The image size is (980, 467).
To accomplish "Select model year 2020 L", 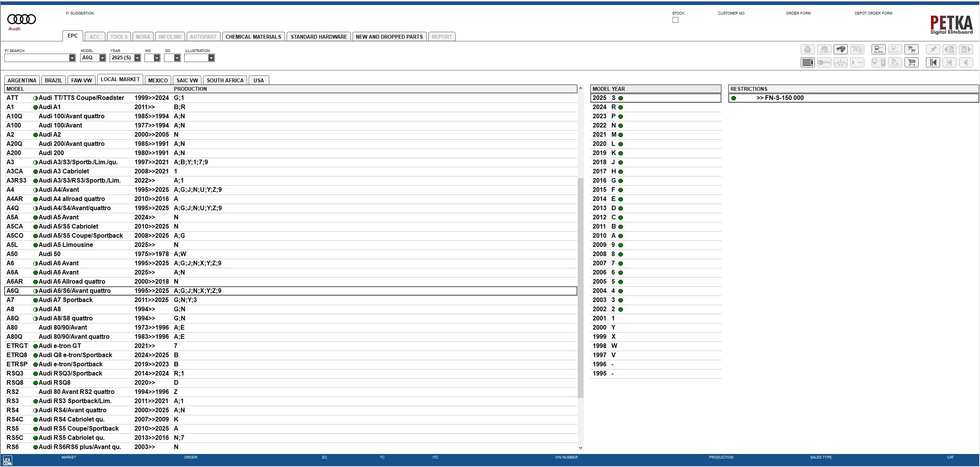I will [656, 144].
